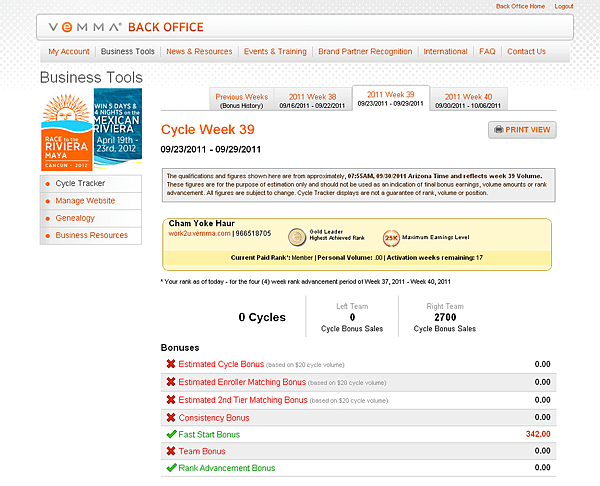Open Estimated 2nd Tier Matching Bonus details
The width and height of the screenshot is (600, 486).
click(x=243, y=400)
